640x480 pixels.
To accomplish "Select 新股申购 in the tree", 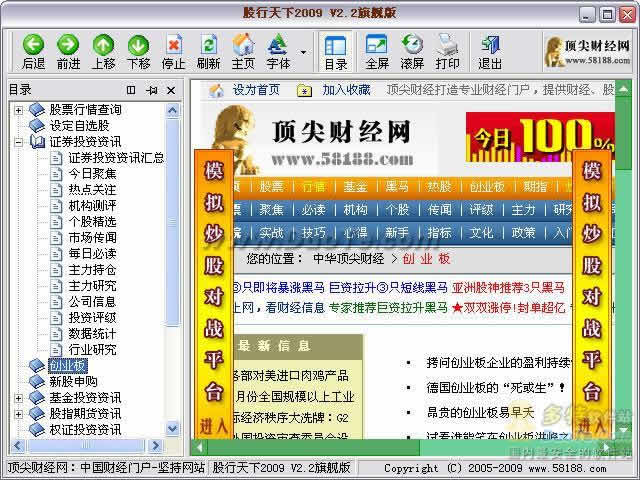I will point(73,382).
